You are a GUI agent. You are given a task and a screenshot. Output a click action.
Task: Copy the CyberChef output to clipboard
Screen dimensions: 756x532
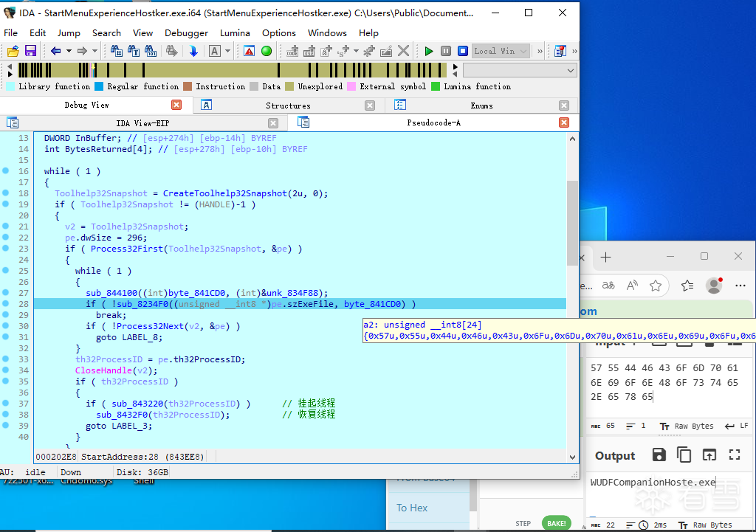pos(684,455)
